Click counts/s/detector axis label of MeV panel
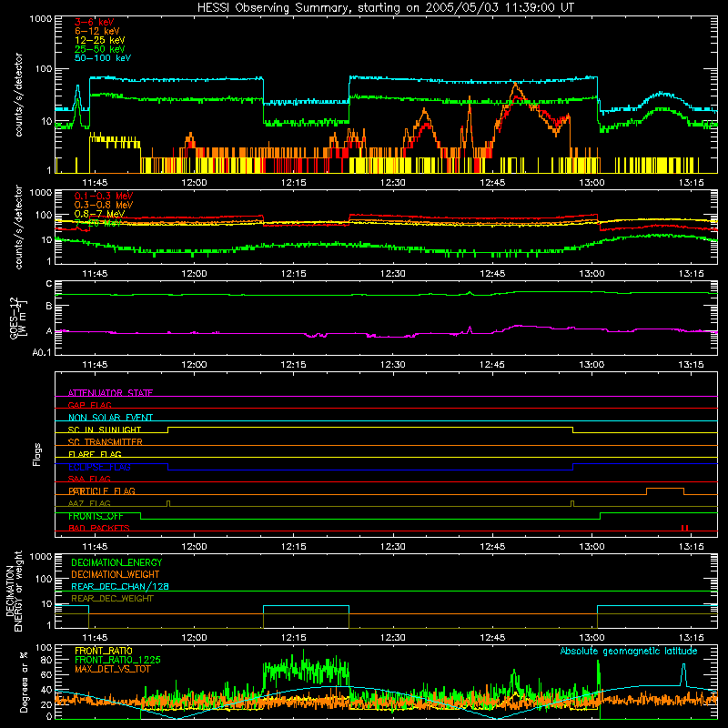The image size is (728, 728). (18, 227)
